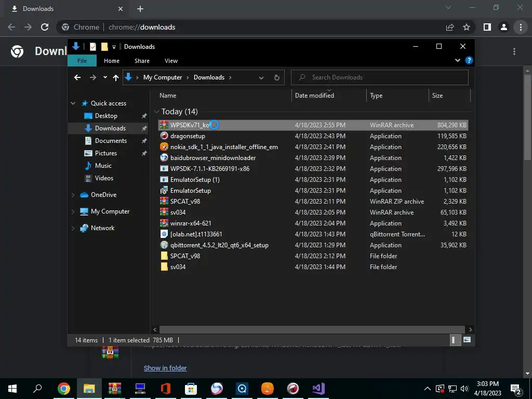Open recent locations dropdown arrow
Viewport: 532px width, 399px height.
click(x=105, y=77)
